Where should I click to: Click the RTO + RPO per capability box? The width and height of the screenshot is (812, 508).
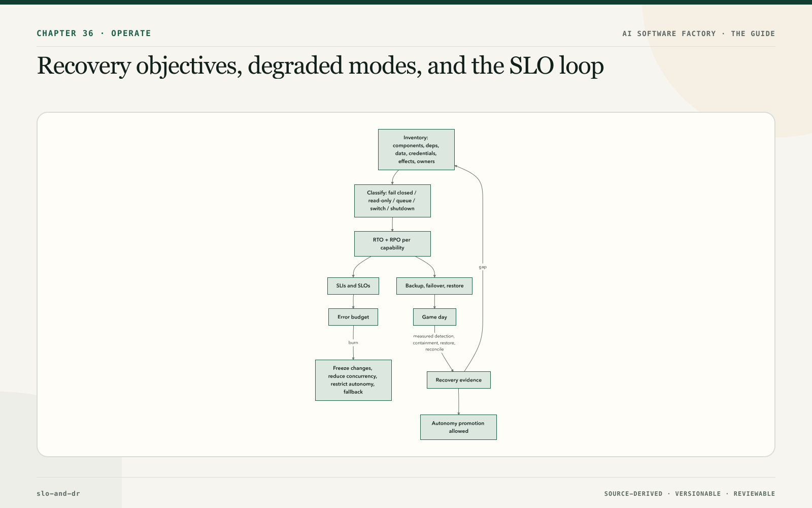coord(392,244)
